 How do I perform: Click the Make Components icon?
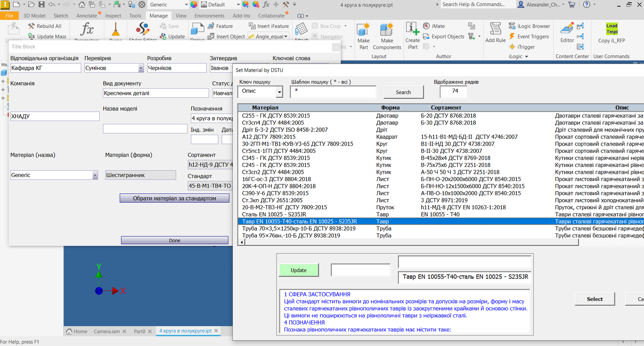coord(387,30)
